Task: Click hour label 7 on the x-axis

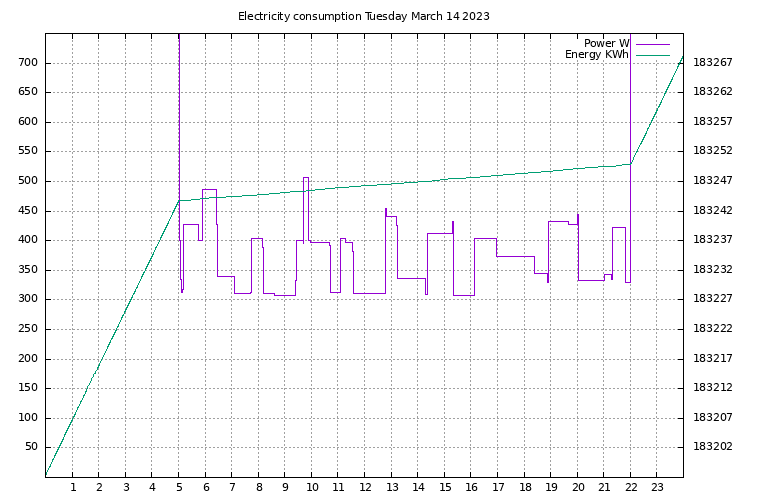Action: (232, 487)
